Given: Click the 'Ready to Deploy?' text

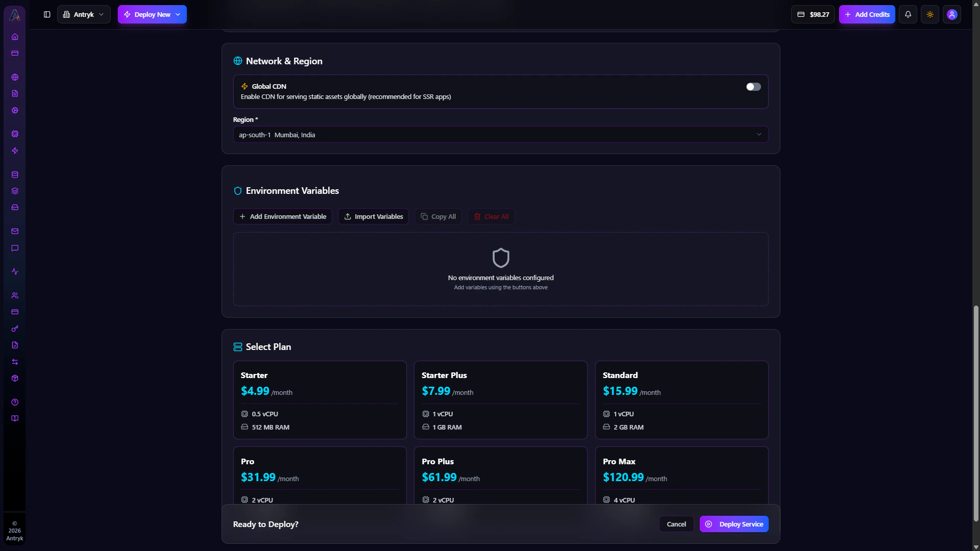Looking at the screenshot, I should coord(265,524).
